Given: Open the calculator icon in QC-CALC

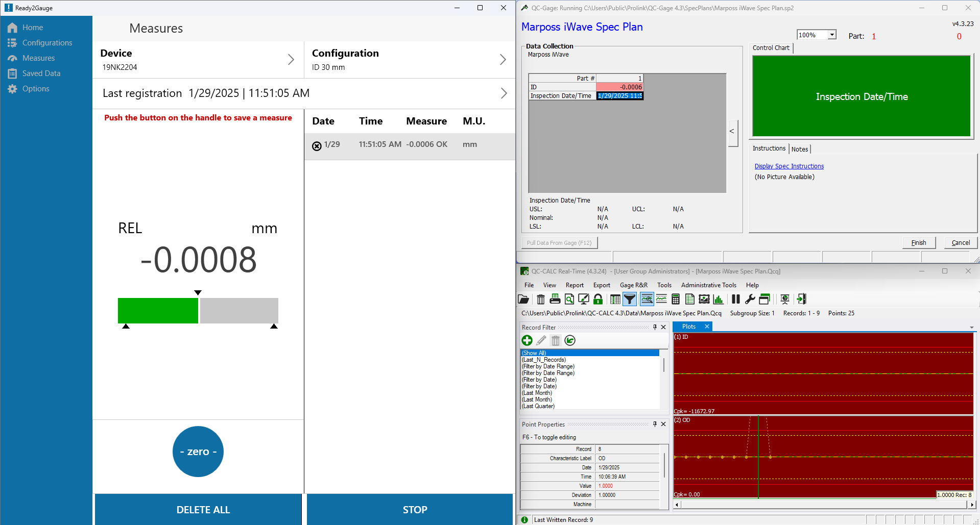Looking at the screenshot, I should click(676, 299).
